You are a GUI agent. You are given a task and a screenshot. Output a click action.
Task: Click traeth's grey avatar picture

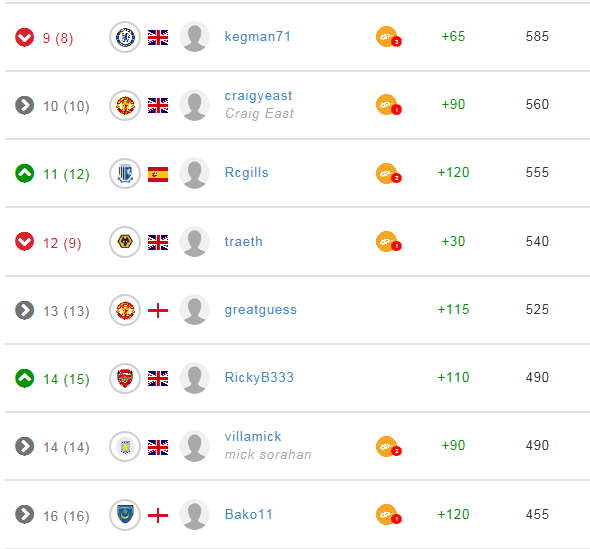(195, 242)
